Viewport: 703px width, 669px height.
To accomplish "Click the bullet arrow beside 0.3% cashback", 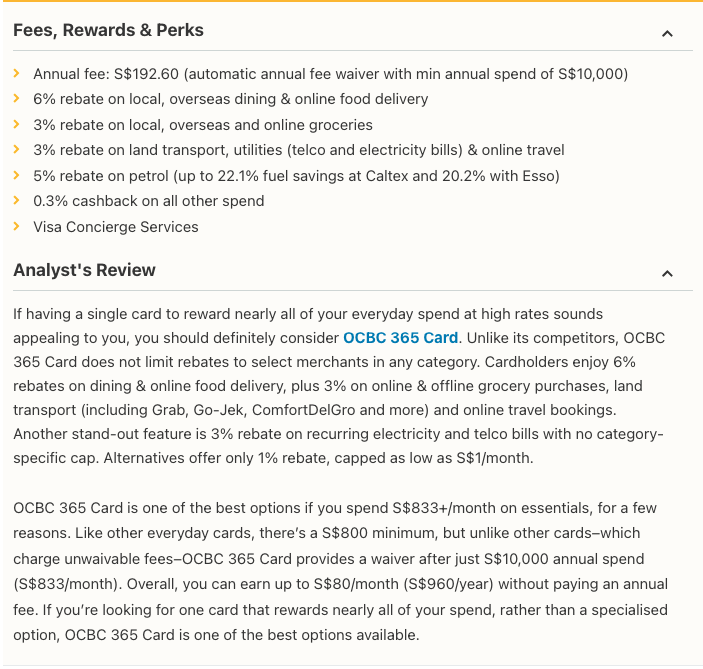I will tap(17, 201).
